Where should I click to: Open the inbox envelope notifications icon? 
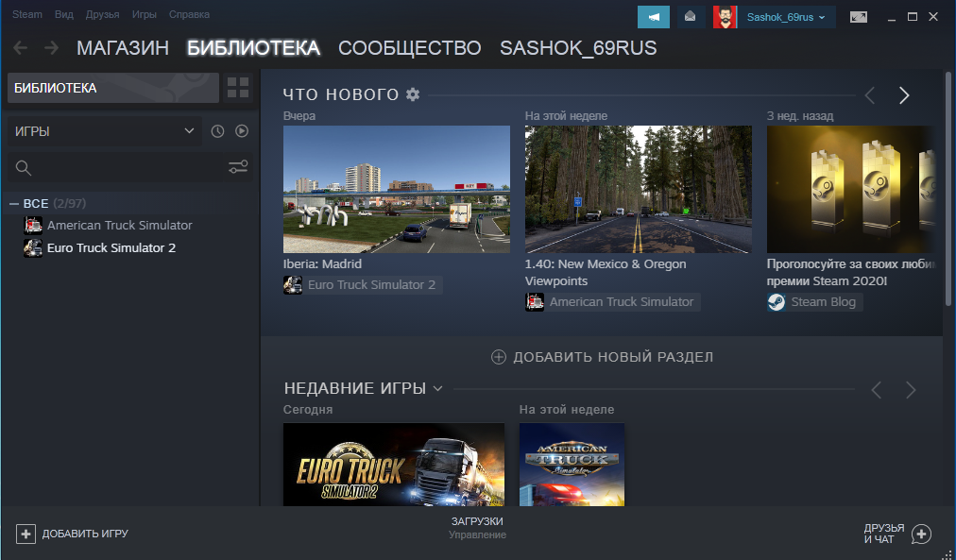(691, 17)
